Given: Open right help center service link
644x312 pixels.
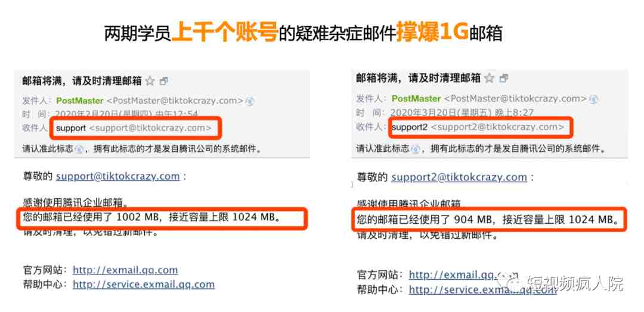Looking at the screenshot, I should [x=482, y=289].
